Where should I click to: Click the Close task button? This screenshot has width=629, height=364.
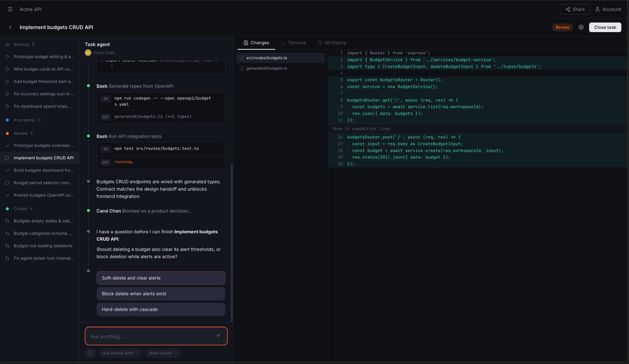pos(605,27)
